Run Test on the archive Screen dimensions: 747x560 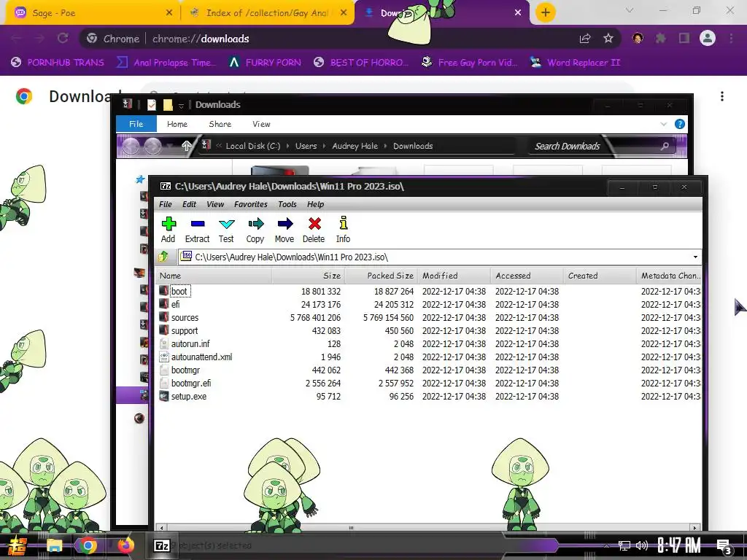click(x=226, y=230)
